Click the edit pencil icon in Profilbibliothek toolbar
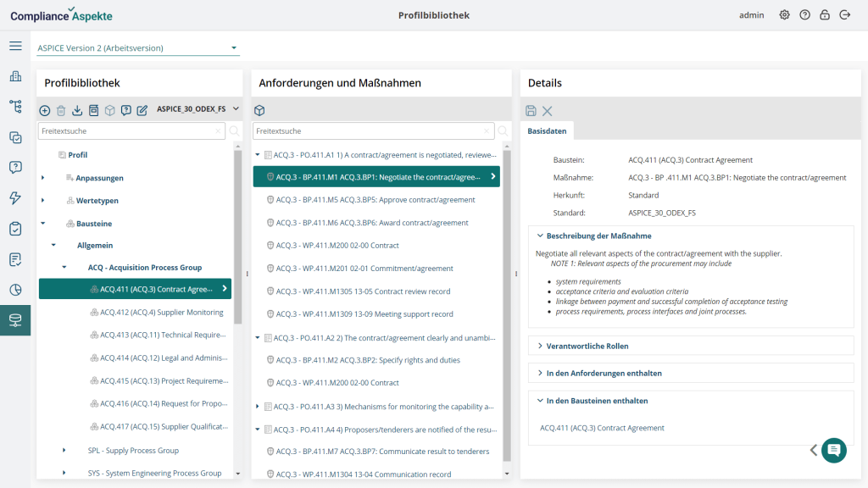The width and height of the screenshot is (868, 488). pyautogui.click(x=142, y=110)
